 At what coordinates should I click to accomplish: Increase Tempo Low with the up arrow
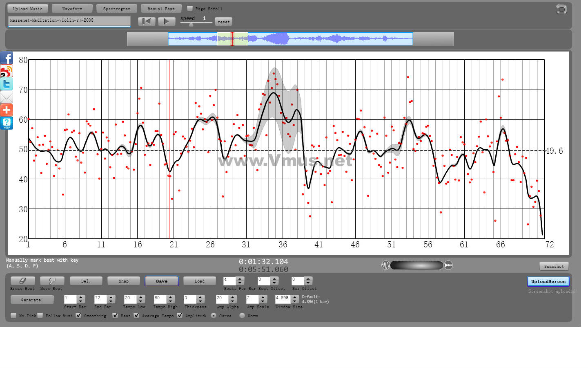141,297
